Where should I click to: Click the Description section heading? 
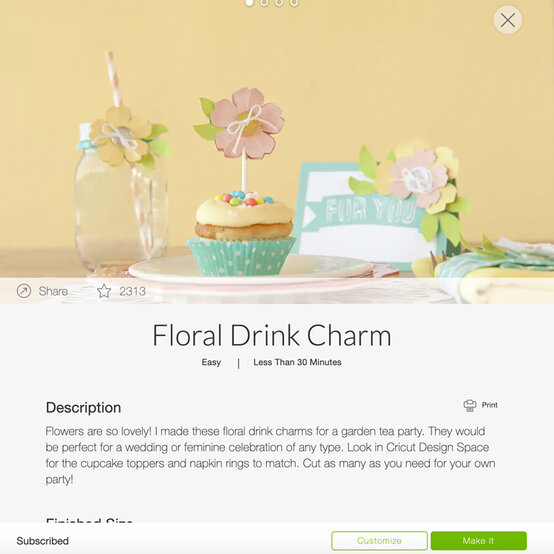83,408
